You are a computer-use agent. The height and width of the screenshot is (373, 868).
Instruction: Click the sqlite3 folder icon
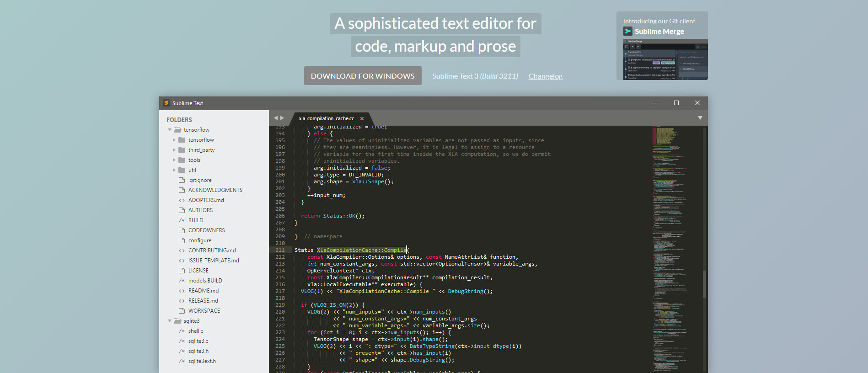[x=177, y=321]
